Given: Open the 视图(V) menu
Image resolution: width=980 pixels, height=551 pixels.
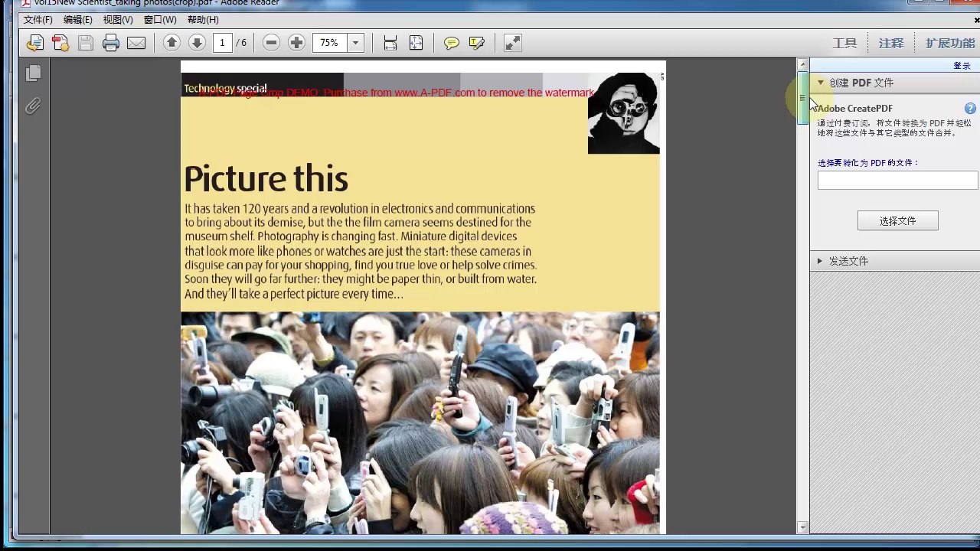Looking at the screenshot, I should pos(118,20).
